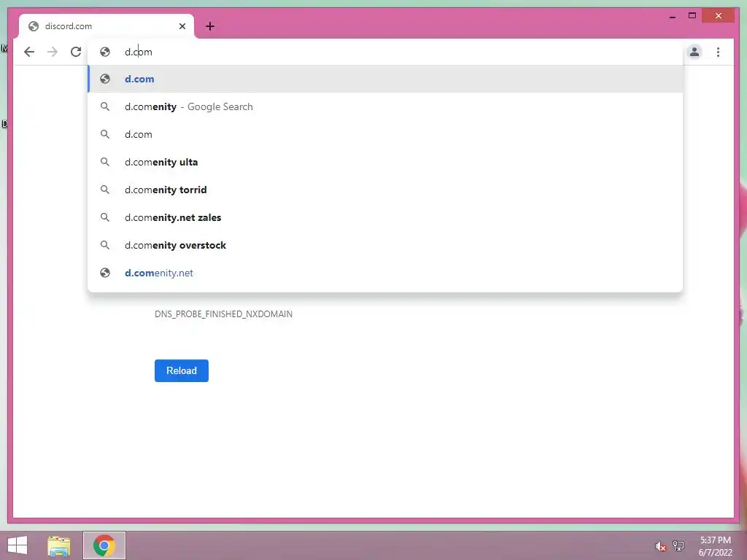Click the Chrome icon in the taskbar
Screen dimensions: 747x560
[104, 545]
